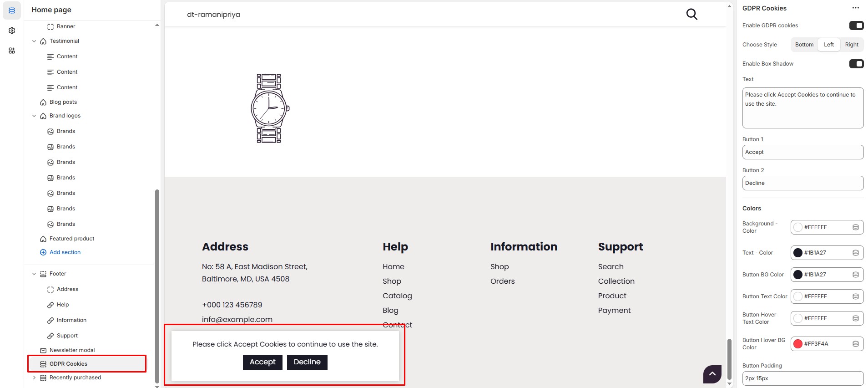This screenshot has width=868, height=388.
Task: Open the Sections icon in left rail
Action: 12,10
